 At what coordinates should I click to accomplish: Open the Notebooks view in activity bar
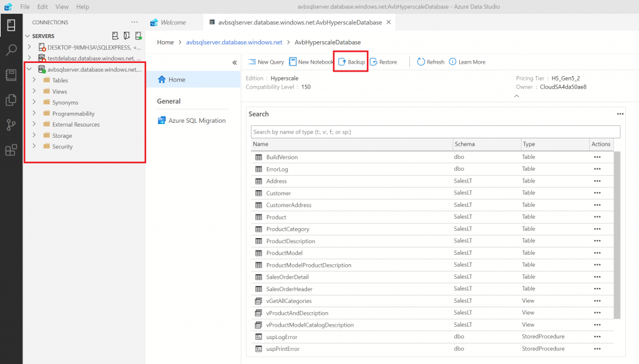tap(11, 75)
